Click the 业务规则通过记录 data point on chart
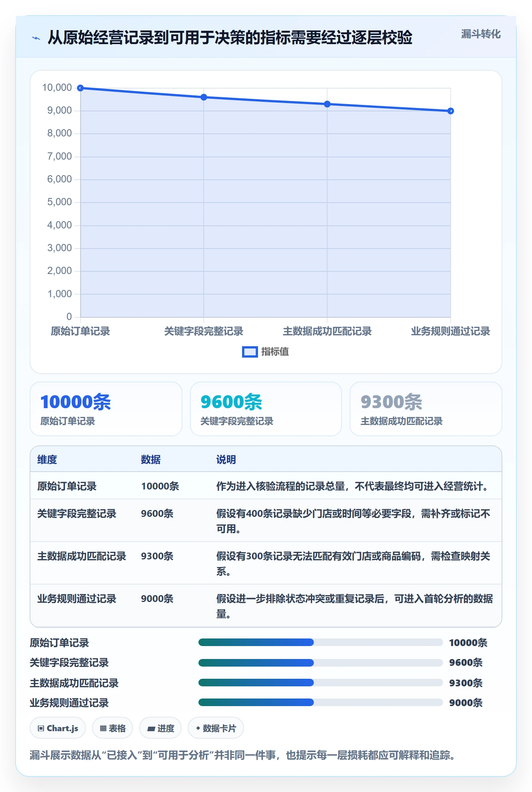532x792 pixels. coord(451,111)
